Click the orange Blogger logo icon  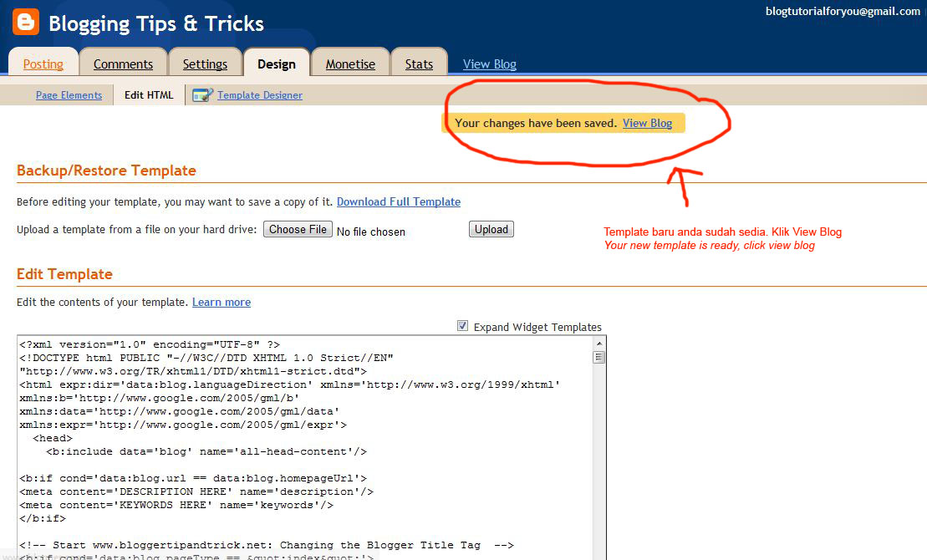point(26,22)
